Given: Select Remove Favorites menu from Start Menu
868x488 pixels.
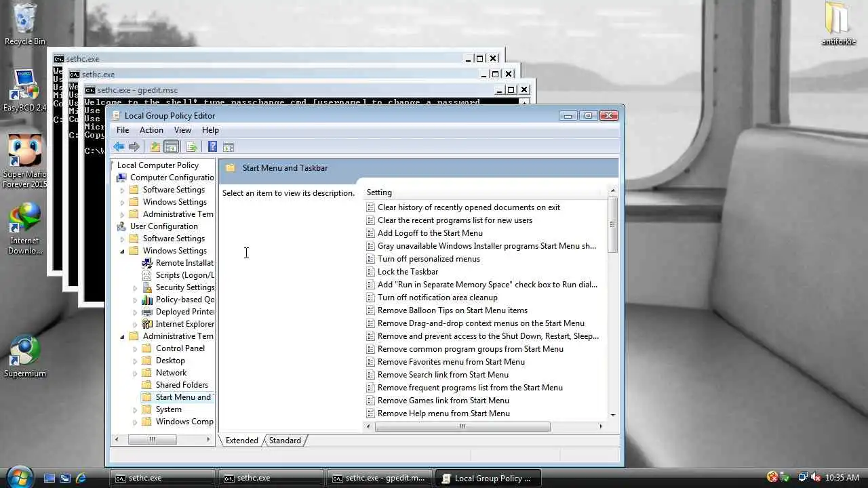Looking at the screenshot, I should tap(451, 362).
